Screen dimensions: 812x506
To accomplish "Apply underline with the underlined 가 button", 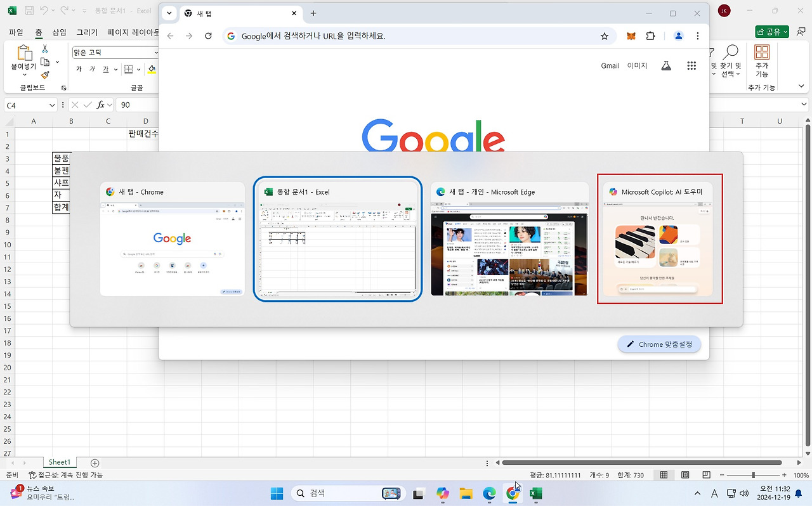I will [x=105, y=69].
